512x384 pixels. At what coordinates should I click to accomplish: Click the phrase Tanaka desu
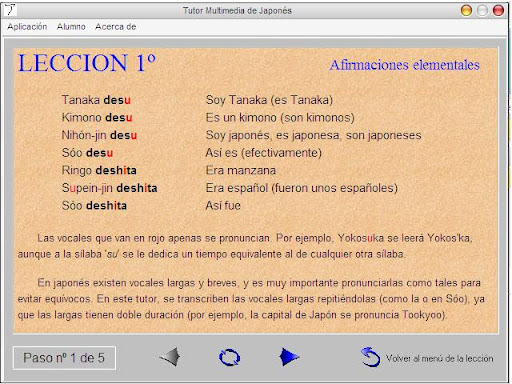click(x=96, y=100)
